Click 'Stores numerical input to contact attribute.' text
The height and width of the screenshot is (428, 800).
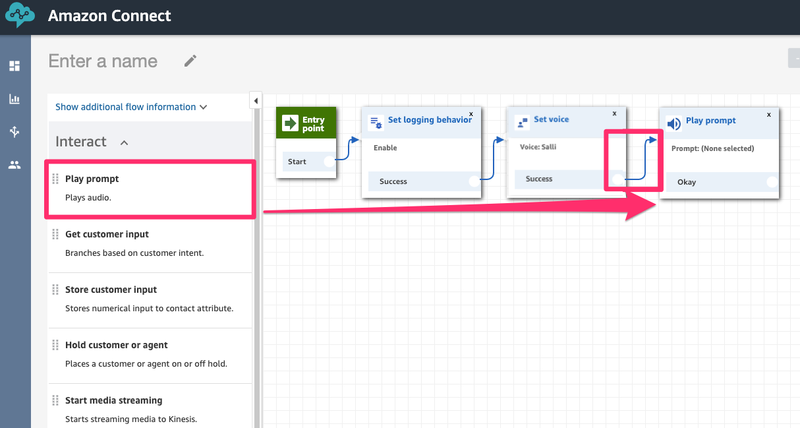tap(149, 309)
